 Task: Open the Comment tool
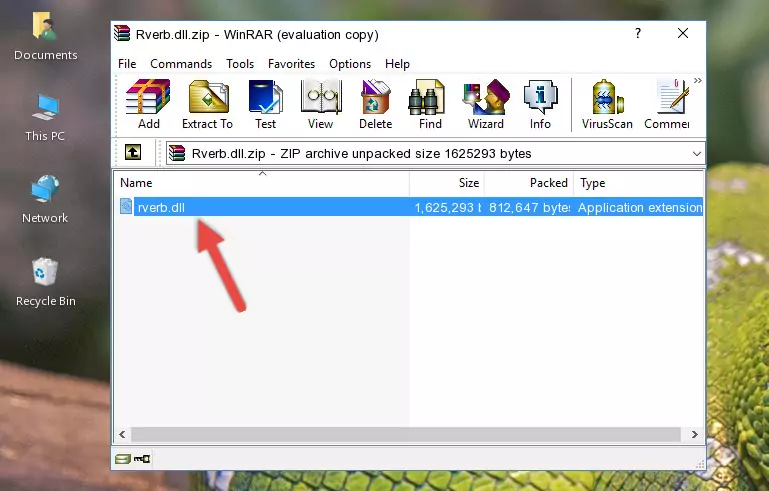[667, 104]
